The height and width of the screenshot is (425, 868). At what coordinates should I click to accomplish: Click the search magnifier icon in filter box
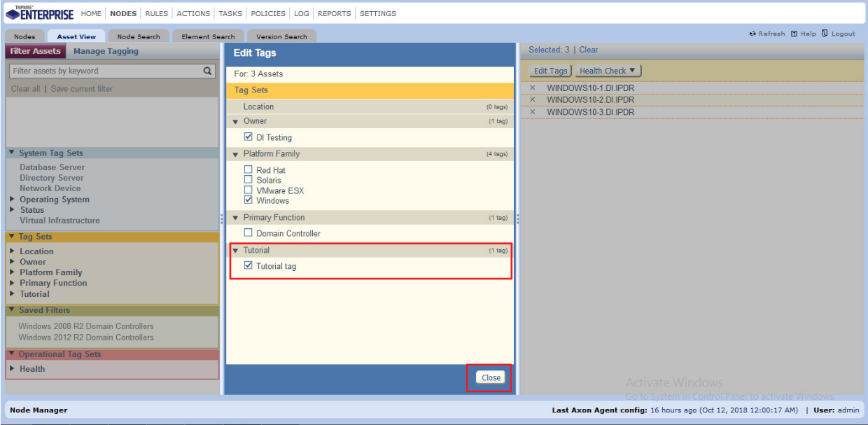click(x=207, y=71)
